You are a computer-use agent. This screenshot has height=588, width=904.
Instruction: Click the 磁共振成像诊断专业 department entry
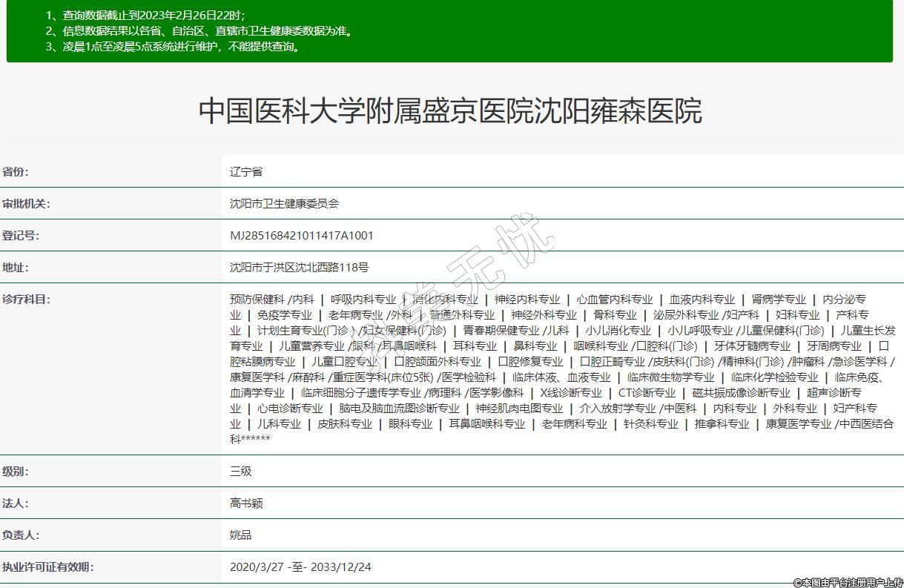pos(741,393)
